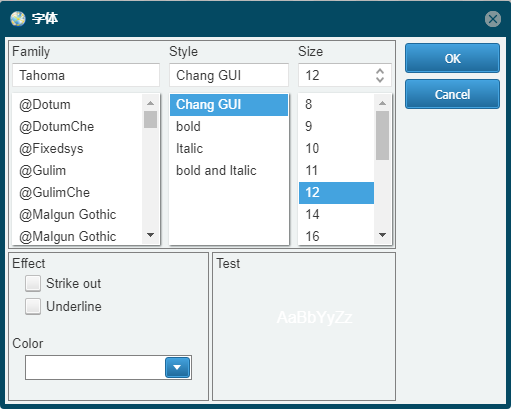Click Family list scroll up arrow

click(151, 103)
